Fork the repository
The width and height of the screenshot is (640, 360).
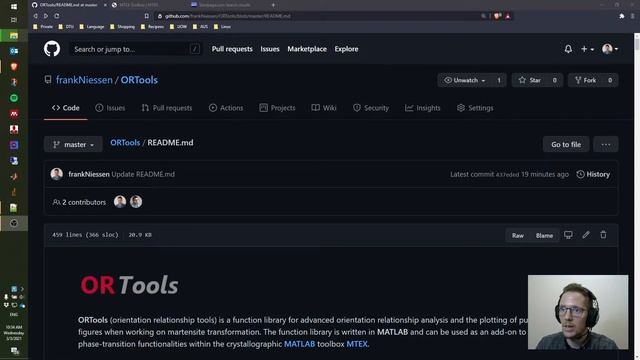(x=585, y=80)
